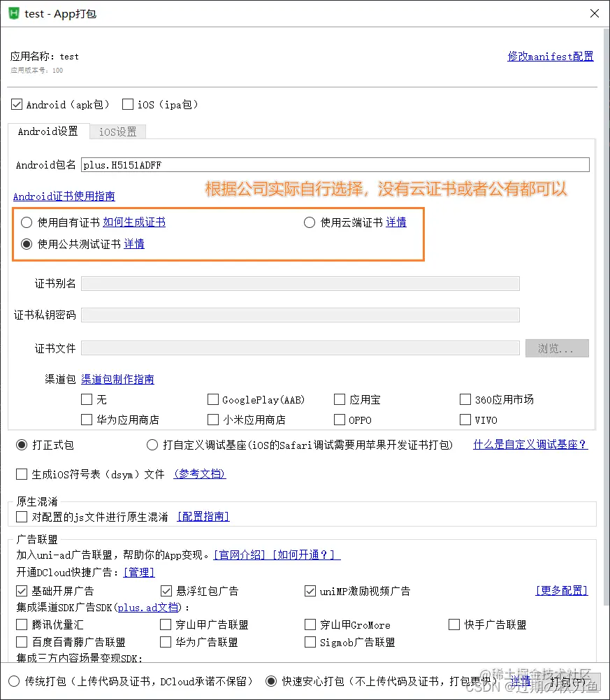Click the 浏览... button for certificate file

(557, 348)
